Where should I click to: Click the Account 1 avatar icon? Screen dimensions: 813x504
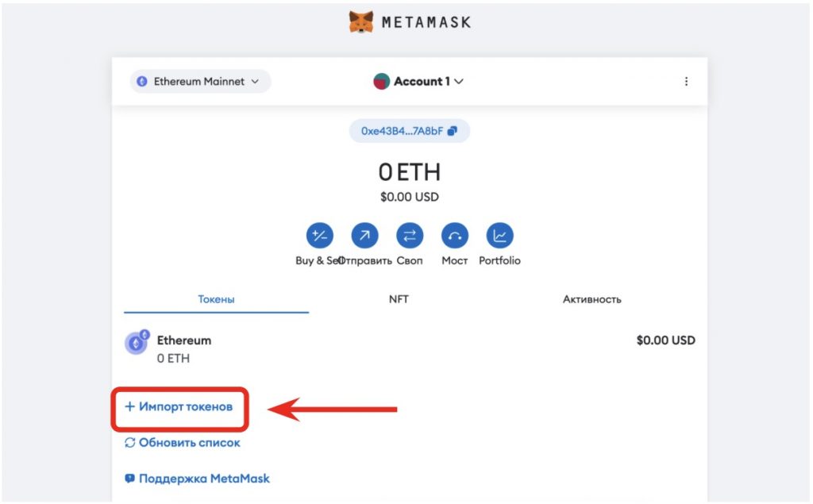tap(382, 82)
